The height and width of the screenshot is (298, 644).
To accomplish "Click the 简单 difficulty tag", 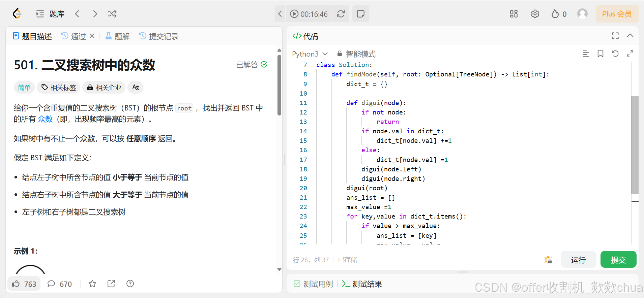I will (24, 88).
